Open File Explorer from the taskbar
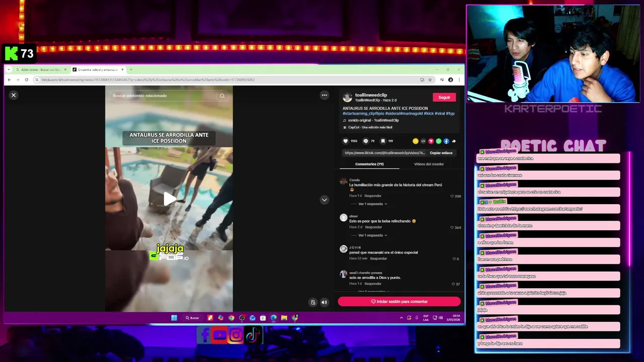The width and height of the screenshot is (644, 362). tap(284, 318)
